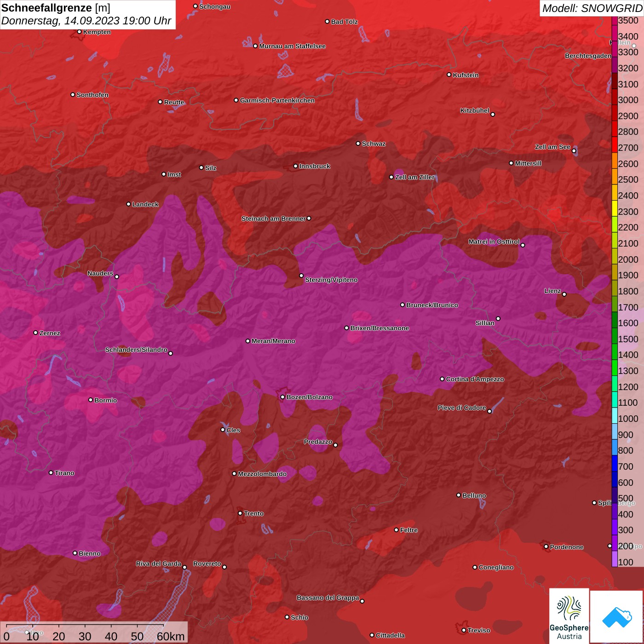
Task: Click the Lienz town label
Action: point(552,291)
